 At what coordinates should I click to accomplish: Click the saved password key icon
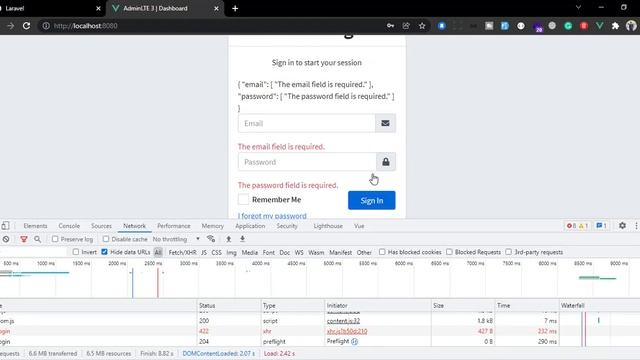tap(391, 26)
